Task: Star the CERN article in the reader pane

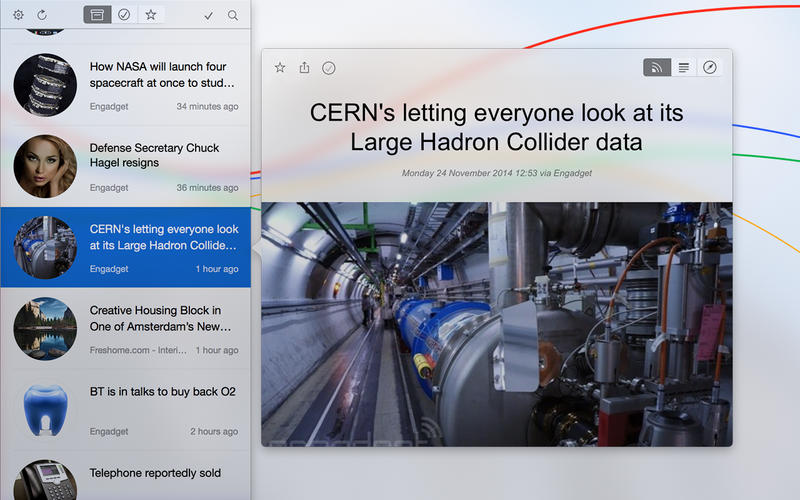Action: point(280,68)
